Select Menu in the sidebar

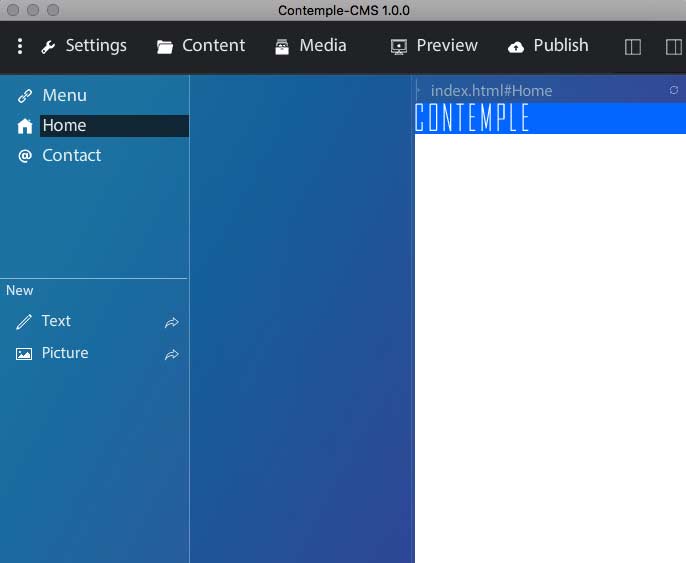tap(64, 96)
